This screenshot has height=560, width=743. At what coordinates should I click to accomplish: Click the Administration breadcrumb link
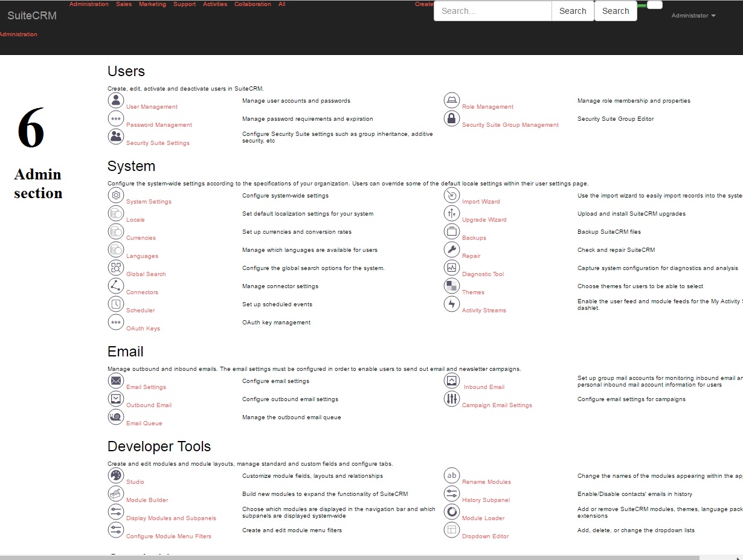pos(18,34)
